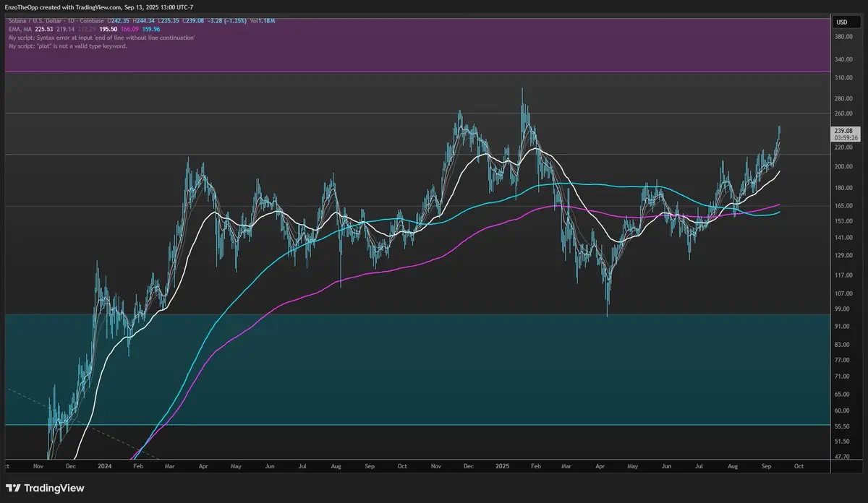Click the 99.00 price axis label
This screenshot has width=868, height=503.
pyautogui.click(x=842, y=309)
